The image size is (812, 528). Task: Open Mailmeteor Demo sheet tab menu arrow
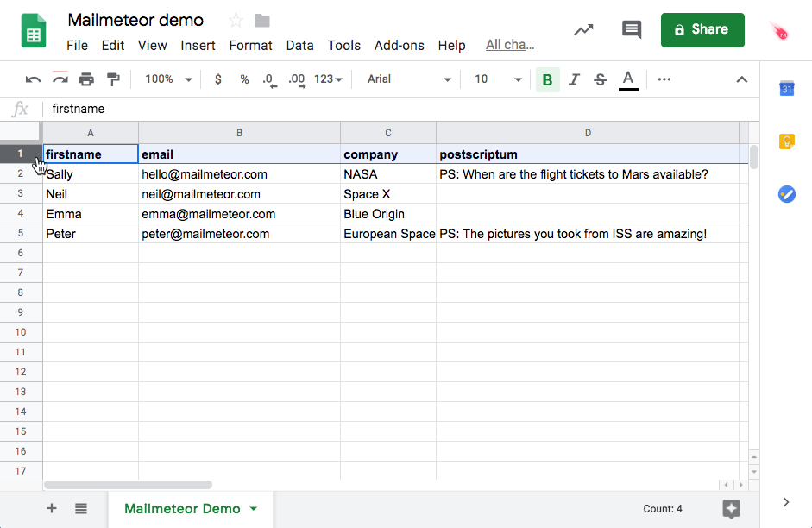[254, 509]
